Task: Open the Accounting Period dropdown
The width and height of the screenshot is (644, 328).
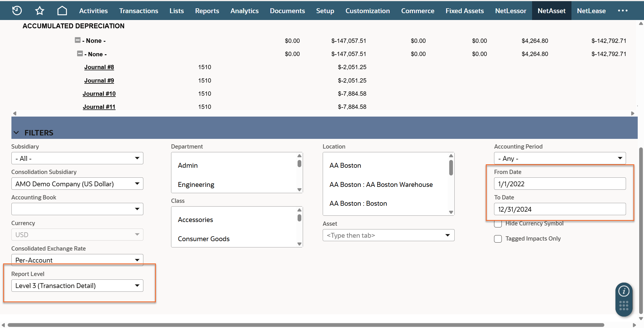Action: (x=559, y=158)
